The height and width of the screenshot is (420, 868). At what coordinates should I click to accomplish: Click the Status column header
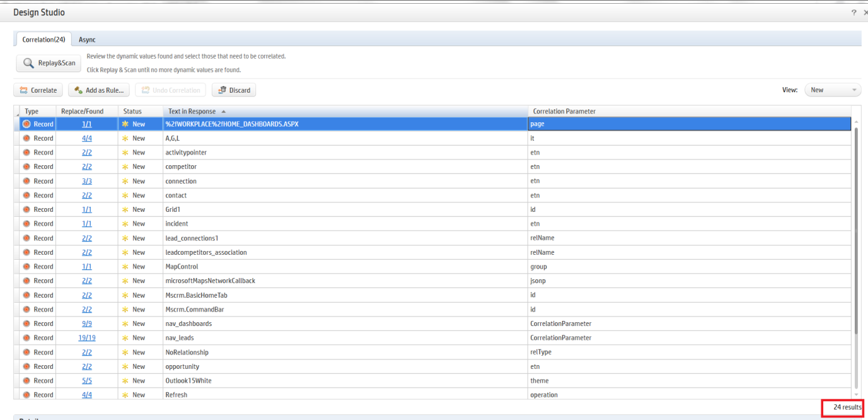tap(141, 111)
